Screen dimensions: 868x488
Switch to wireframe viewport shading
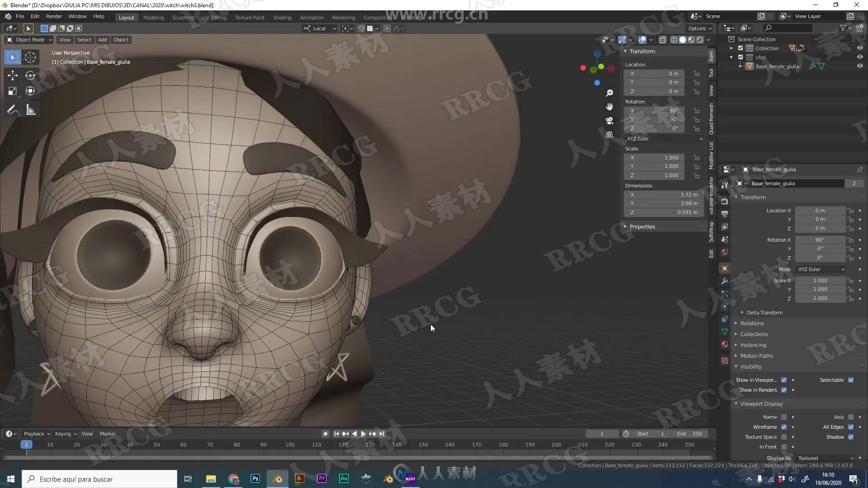(x=674, y=40)
